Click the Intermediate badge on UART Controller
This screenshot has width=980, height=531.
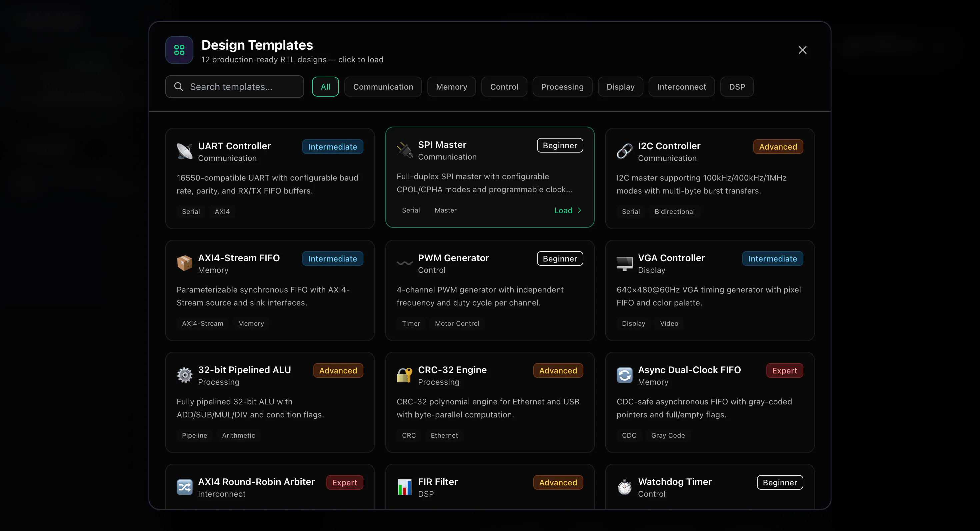[x=333, y=147]
